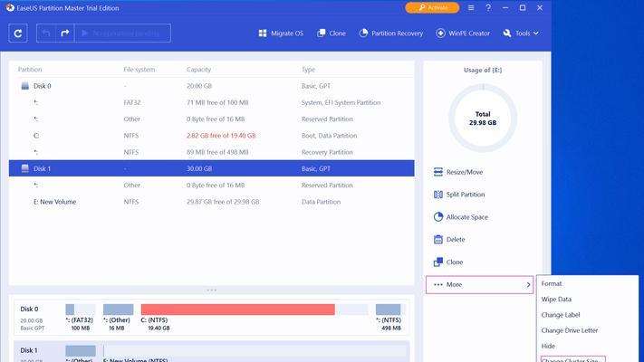Viewport: 644px width, 362px height.
Task: Click the Total 29.98 GB usage chart
Action: [x=483, y=119]
